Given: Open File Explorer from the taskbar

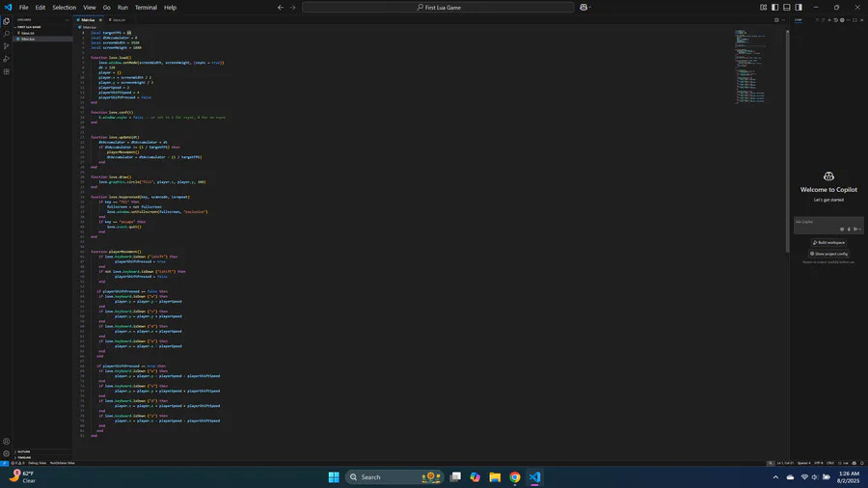Looking at the screenshot, I should pos(495,477).
